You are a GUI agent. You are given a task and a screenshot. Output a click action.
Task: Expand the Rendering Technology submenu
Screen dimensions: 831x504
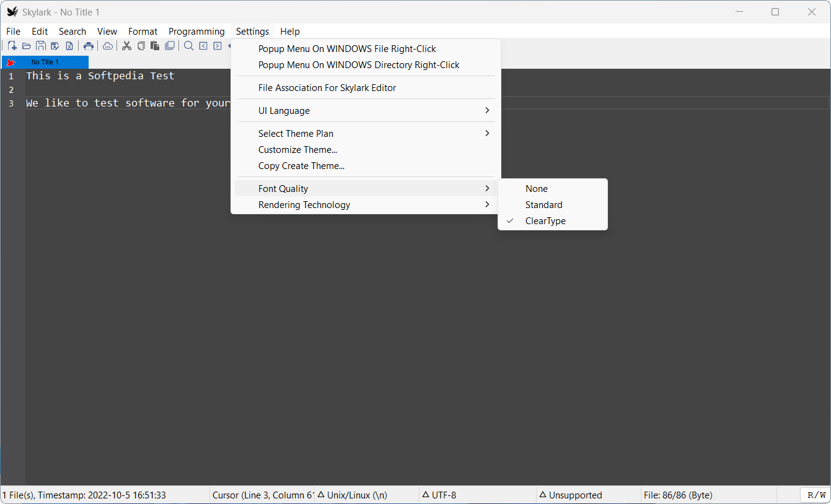point(366,205)
